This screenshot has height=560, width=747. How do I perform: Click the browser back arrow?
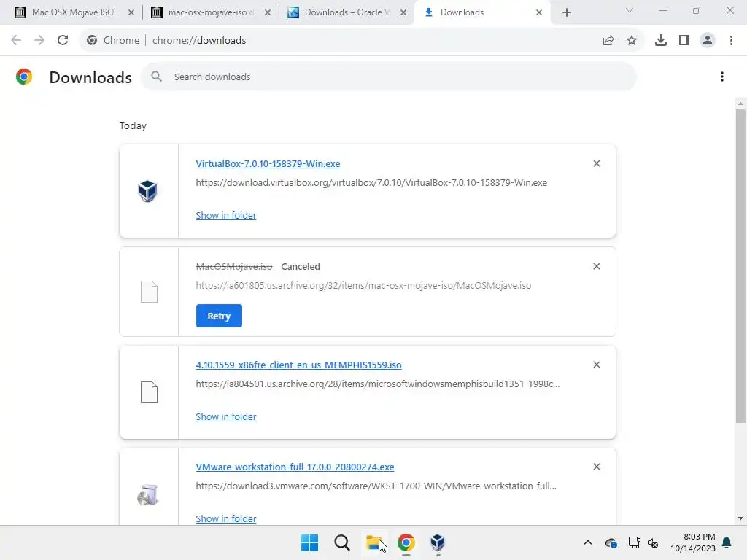(x=16, y=41)
